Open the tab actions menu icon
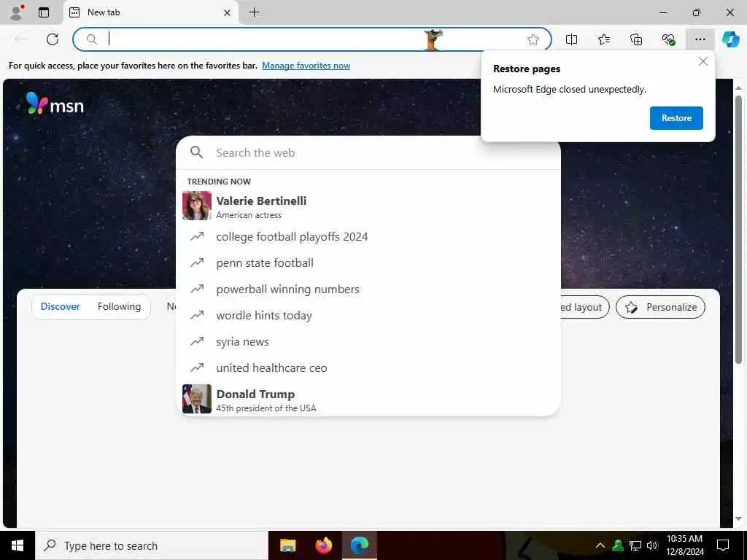 pos(44,12)
